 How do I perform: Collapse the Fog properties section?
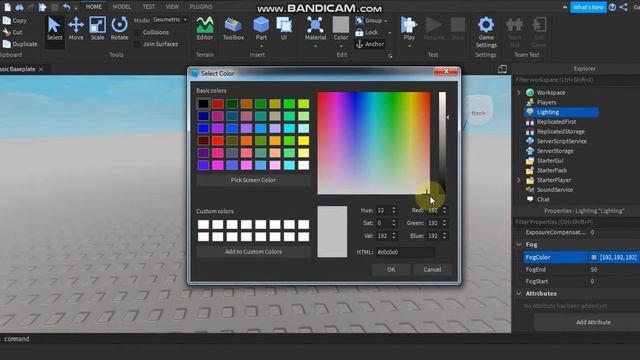tap(519, 244)
